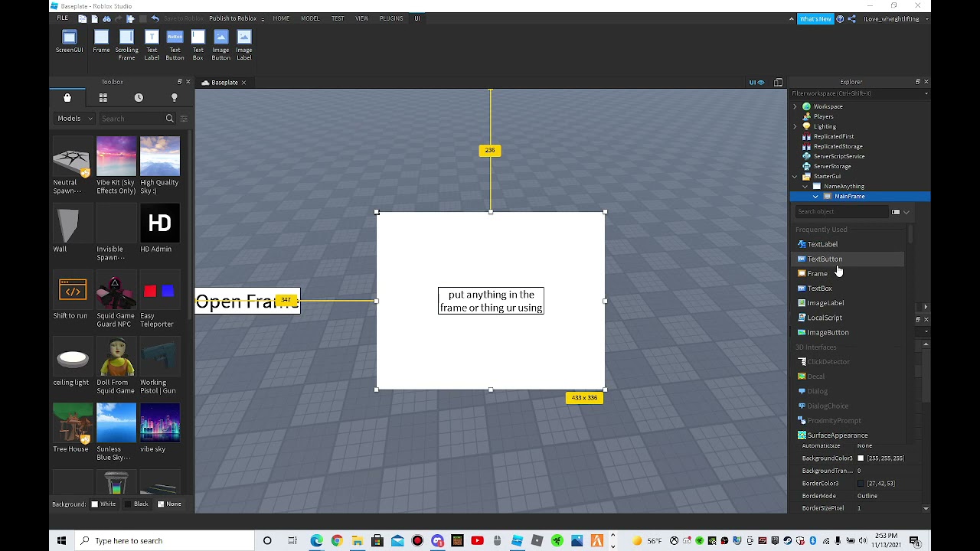Insert a Text Label from the ribbon
The image size is (980, 551).
pyautogui.click(x=152, y=45)
